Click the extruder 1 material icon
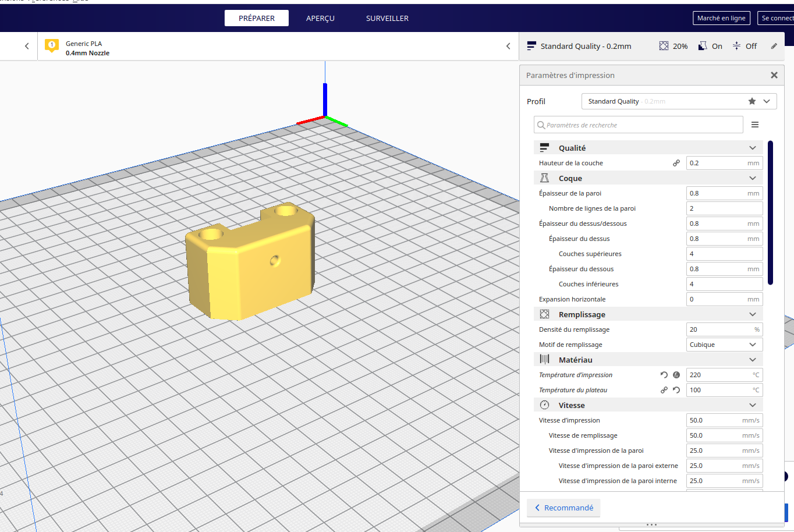The height and width of the screenshot is (532, 794). pos(52,46)
